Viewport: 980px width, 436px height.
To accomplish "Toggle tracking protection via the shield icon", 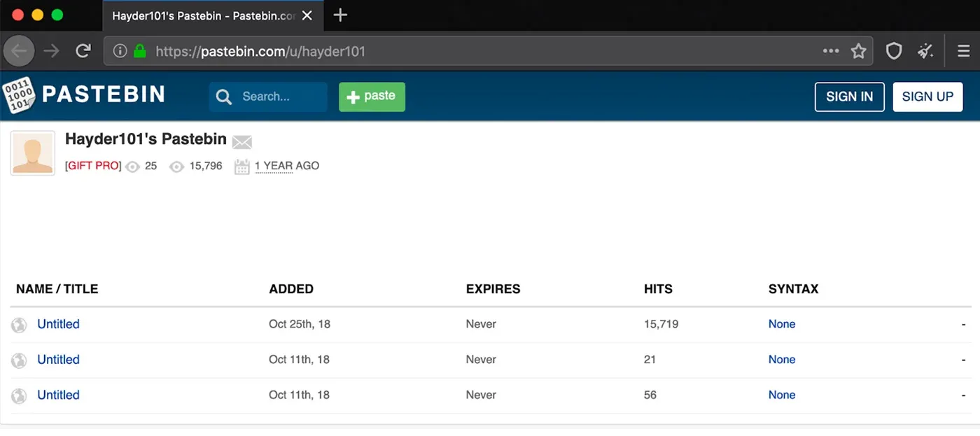I will pos(894,50).
